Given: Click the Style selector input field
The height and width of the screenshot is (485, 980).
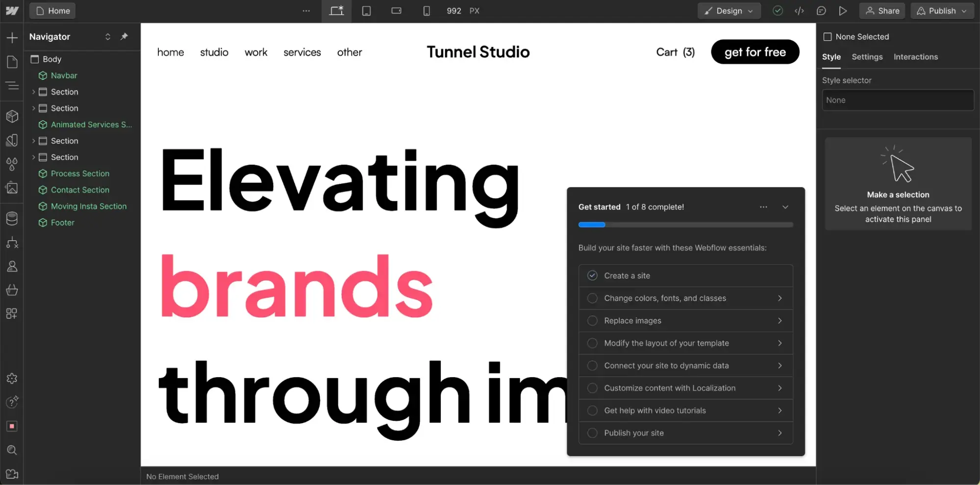Looking at the screenshot, I should coord(898,100).
